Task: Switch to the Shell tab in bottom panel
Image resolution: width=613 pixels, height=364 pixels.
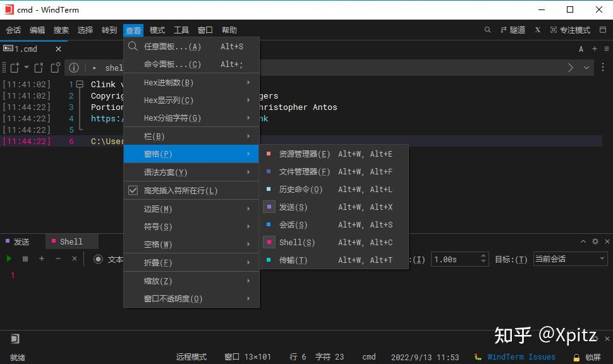Action: pyautogui.click(x=71, y=241)
